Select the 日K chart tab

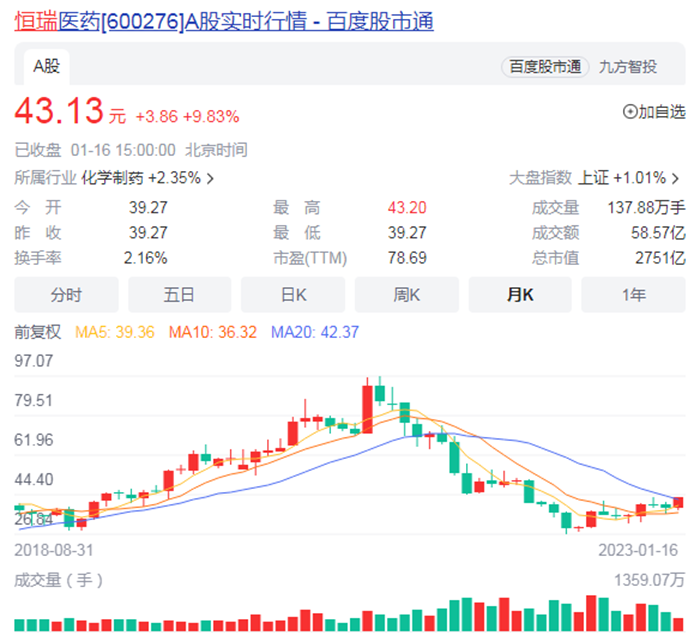[x=293, y=295]
